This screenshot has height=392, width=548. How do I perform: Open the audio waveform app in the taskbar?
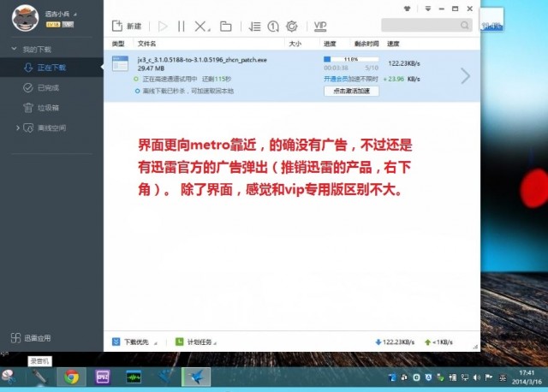pos(134,377)
